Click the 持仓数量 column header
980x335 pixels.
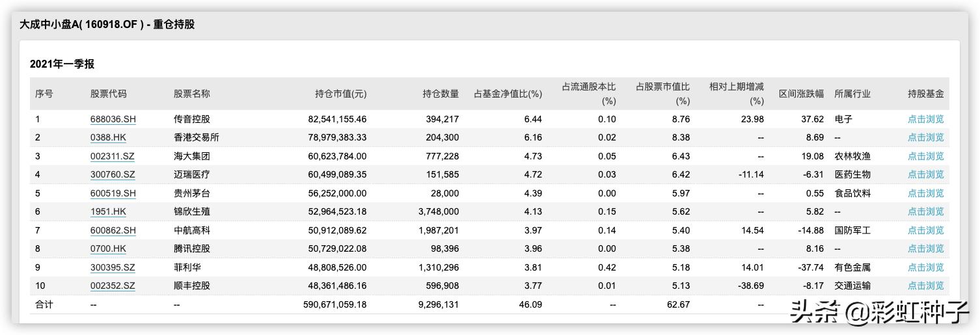click(x=441, y=94)
